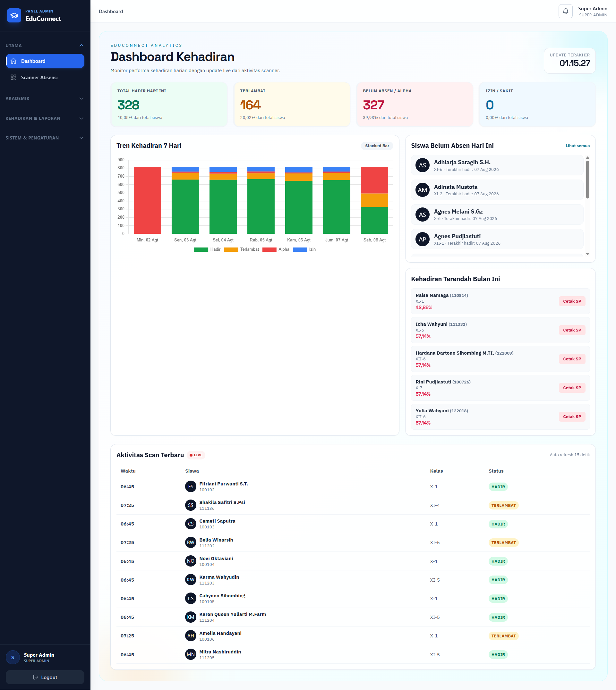Click the EduConnect graduation cap logo
616x690 pixels.
[14, 16]
